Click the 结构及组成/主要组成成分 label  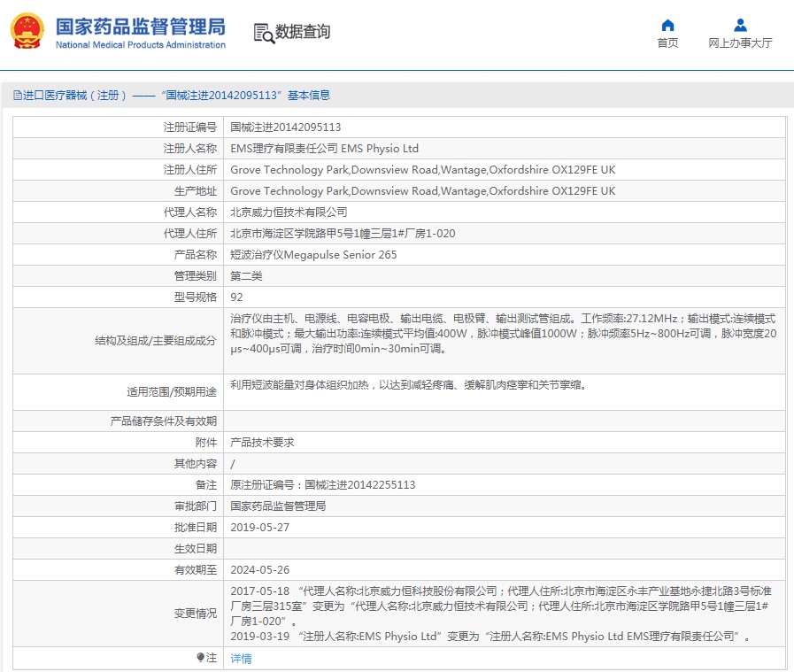(156, 341)
